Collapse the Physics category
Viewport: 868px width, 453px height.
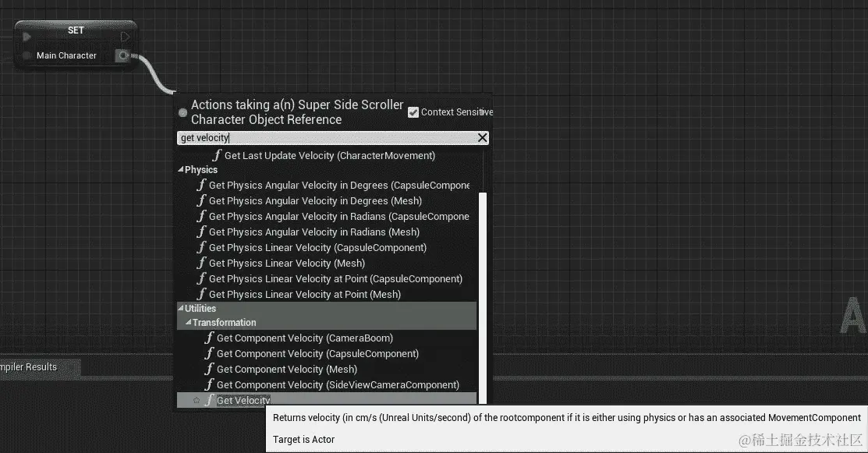(180, 170)
